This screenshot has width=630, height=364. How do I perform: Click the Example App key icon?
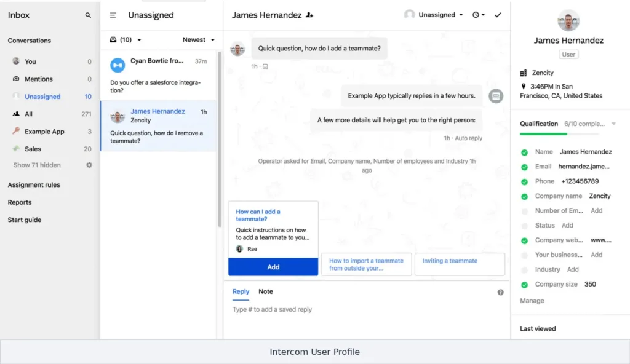(16, 131)
